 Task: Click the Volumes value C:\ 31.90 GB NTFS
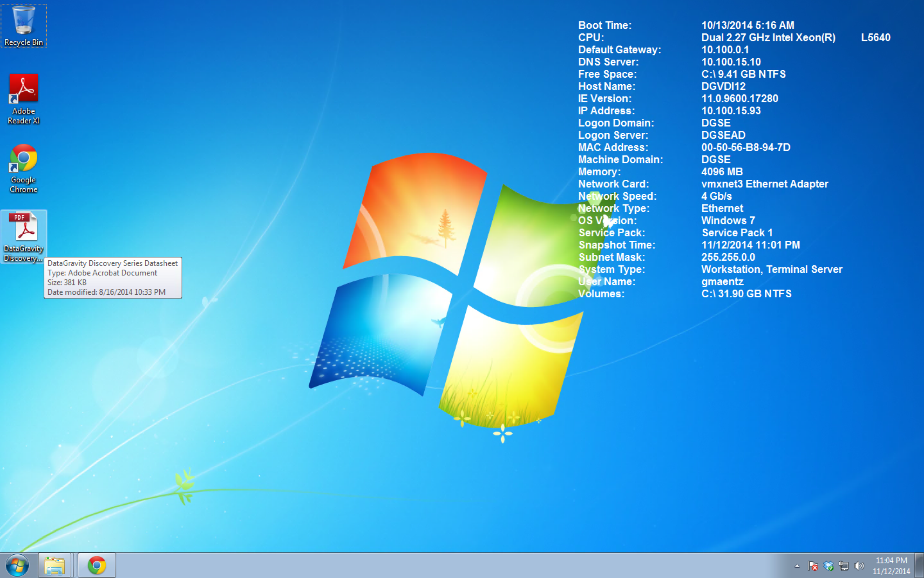coord(746,294)
